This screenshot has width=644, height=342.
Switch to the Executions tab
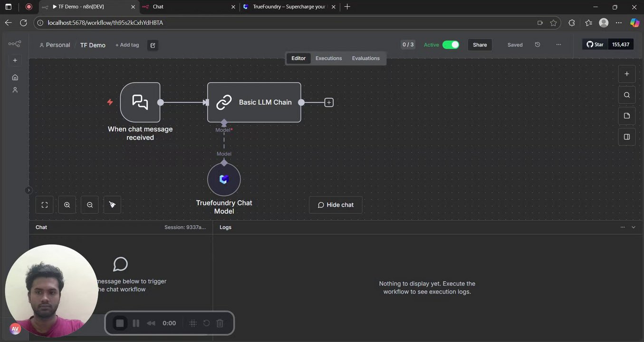328,58
